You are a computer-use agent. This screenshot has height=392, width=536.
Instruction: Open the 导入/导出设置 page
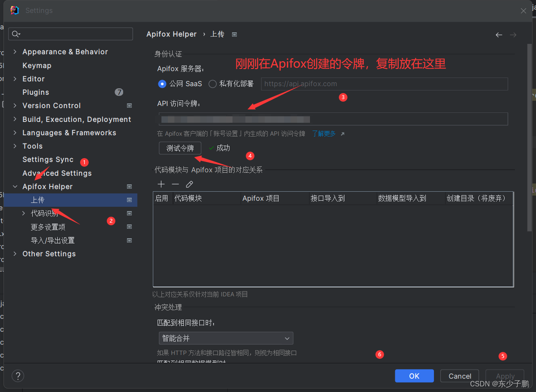pos(53,240)
